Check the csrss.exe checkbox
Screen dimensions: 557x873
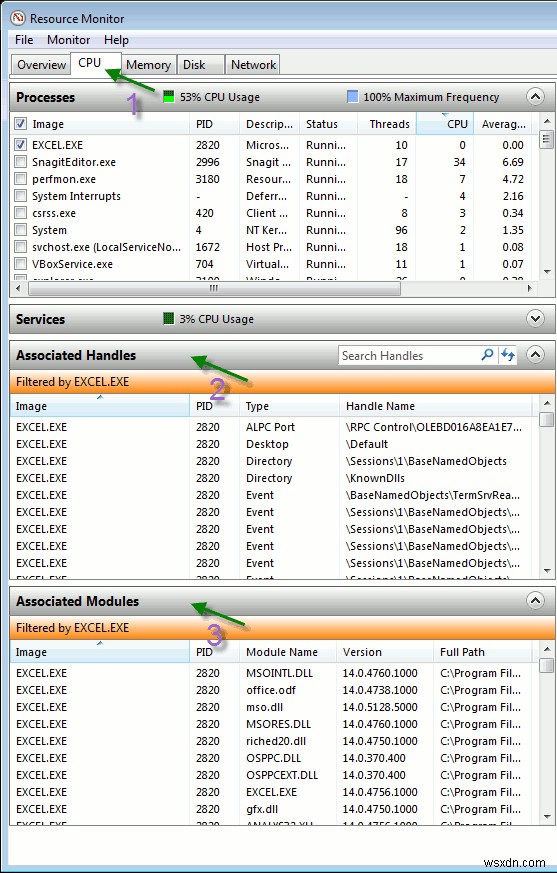[x=21, y=213]
